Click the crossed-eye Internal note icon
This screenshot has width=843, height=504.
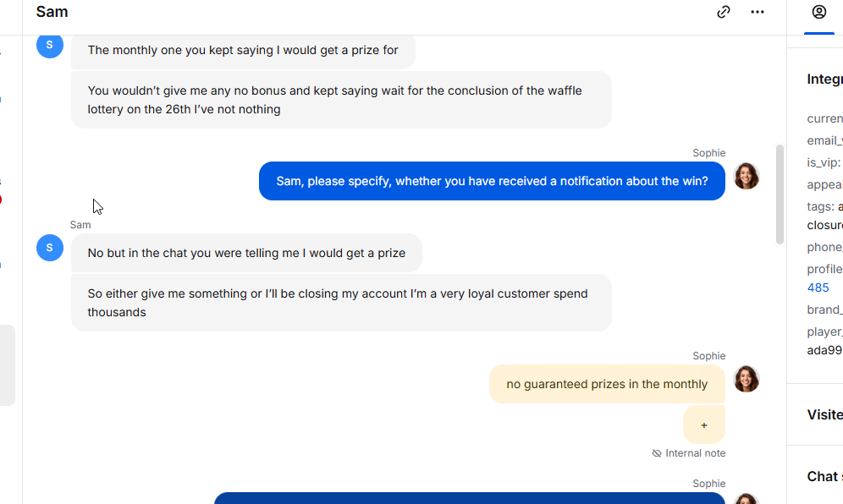pos(657,453)
